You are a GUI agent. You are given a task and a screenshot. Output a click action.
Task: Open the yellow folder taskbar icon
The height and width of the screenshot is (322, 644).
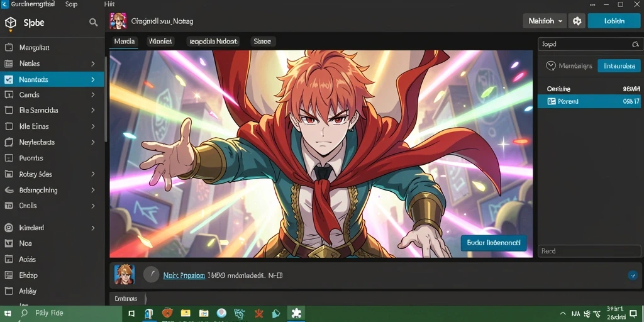186,313
